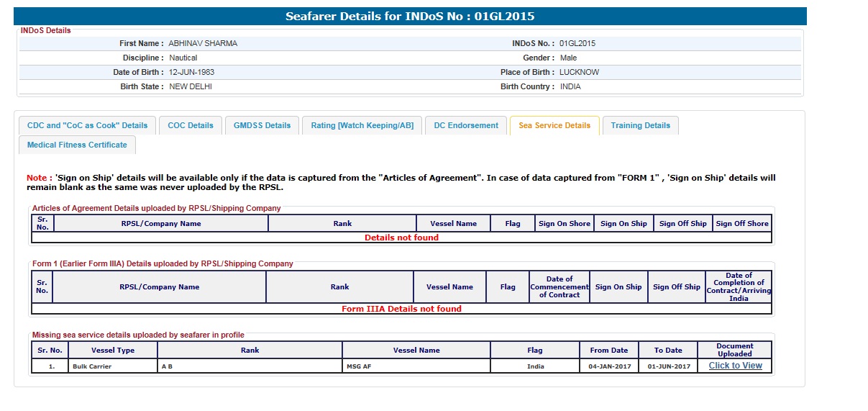Image resolution: width=868 pixels, height=411 pixels.
Task: Click the Document Uploaded column header
Action: (734, 350)
